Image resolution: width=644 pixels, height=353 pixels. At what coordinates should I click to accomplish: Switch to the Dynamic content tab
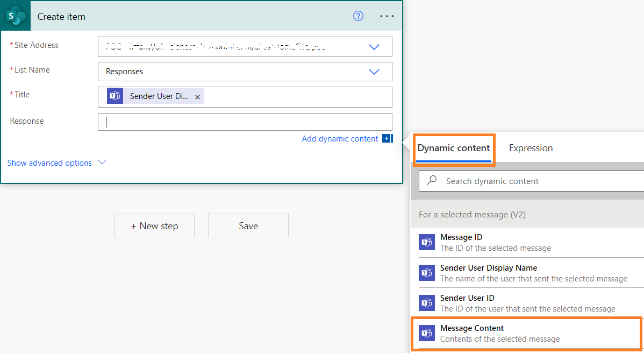tap(453, 148)
